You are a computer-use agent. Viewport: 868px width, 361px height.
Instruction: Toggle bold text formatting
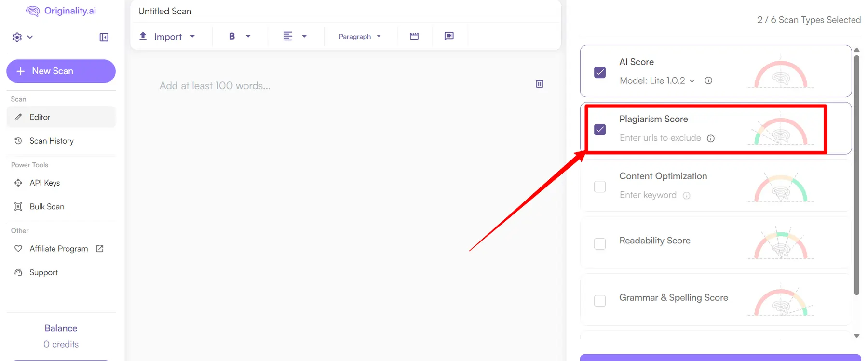232,36
